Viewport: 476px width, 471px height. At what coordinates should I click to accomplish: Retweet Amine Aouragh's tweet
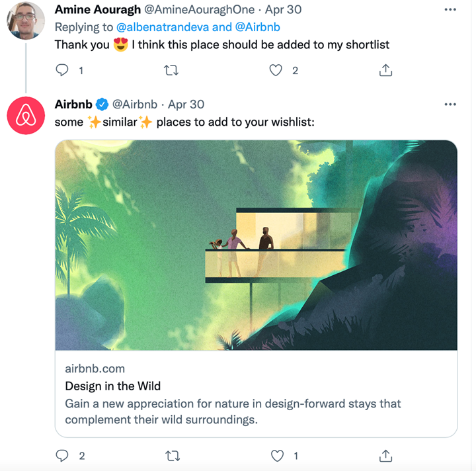(171, 70)
